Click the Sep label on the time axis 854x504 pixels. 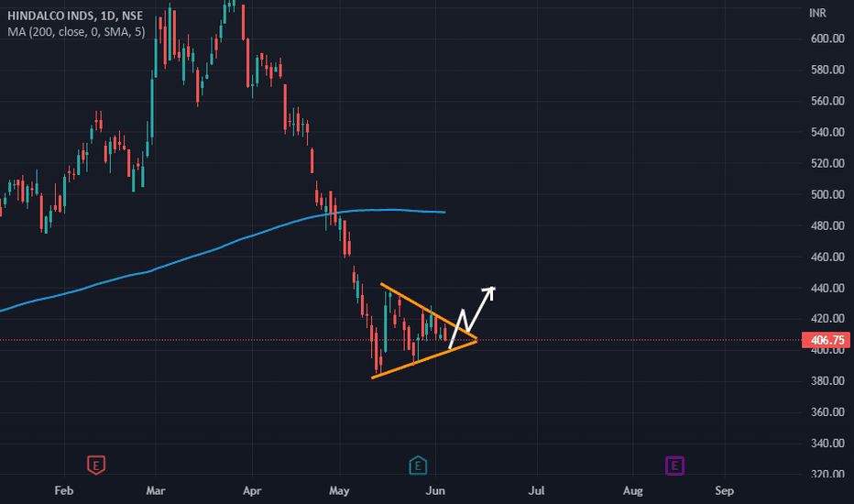pyautogui.click(x=725, y=491)
